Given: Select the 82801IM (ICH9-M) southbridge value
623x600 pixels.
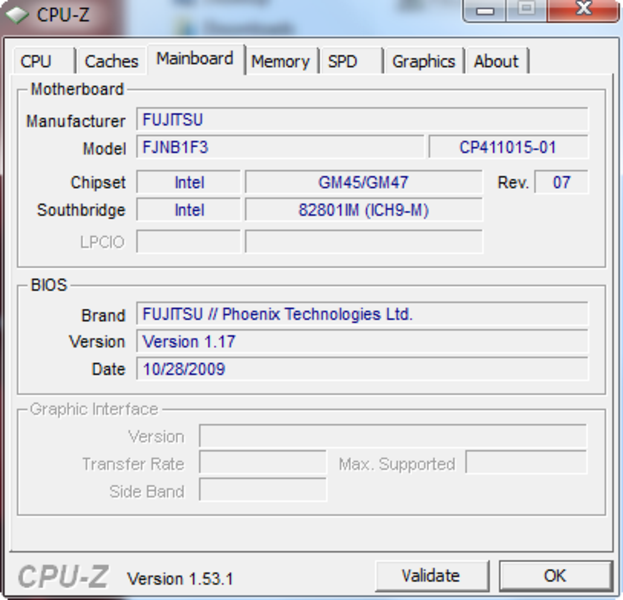Looking at the screenshot, I should click(x=364, y=210).
